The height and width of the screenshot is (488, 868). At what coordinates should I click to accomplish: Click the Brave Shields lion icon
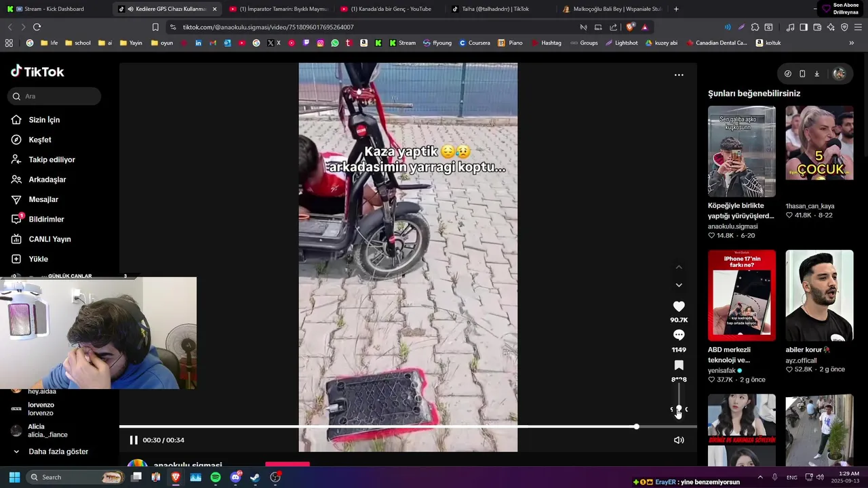coord(631,27)
